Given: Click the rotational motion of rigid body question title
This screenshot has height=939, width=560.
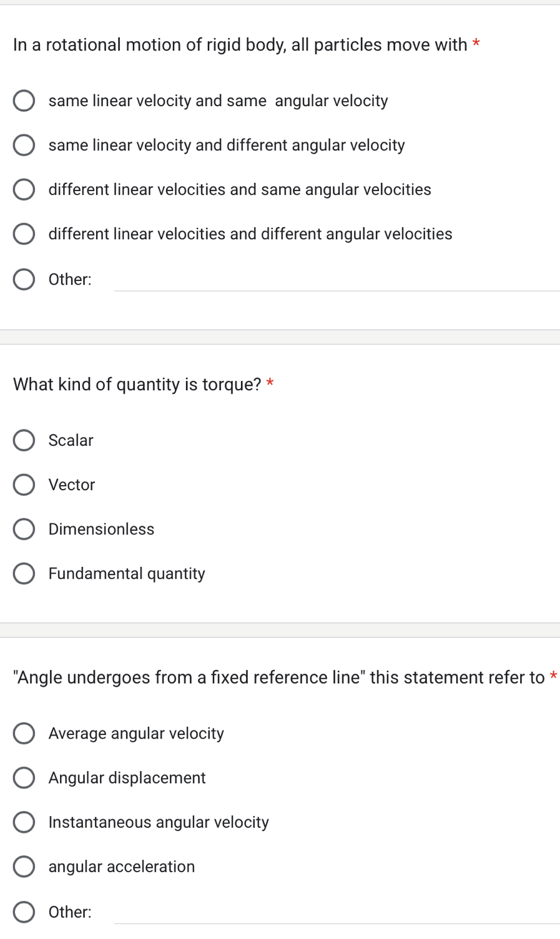Looking at the screenshot, I should pyautogui.click(x=240, y=45).
